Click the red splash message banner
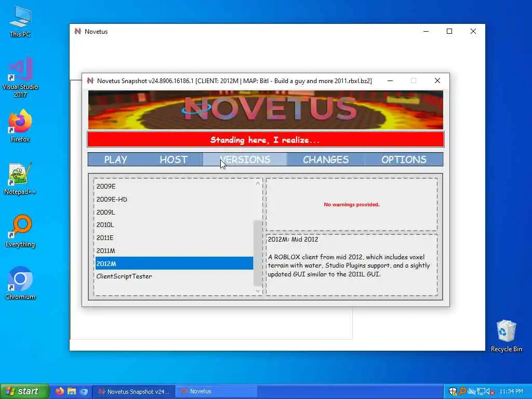Screen dimensions: 532x399 [x=265, y=139]
